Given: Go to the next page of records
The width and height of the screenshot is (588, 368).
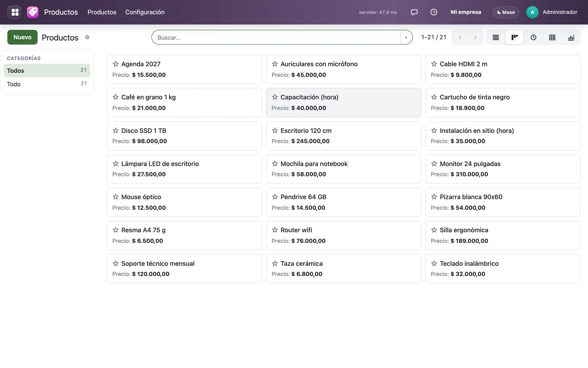Looking at the screenshot, I should (475, 37).
